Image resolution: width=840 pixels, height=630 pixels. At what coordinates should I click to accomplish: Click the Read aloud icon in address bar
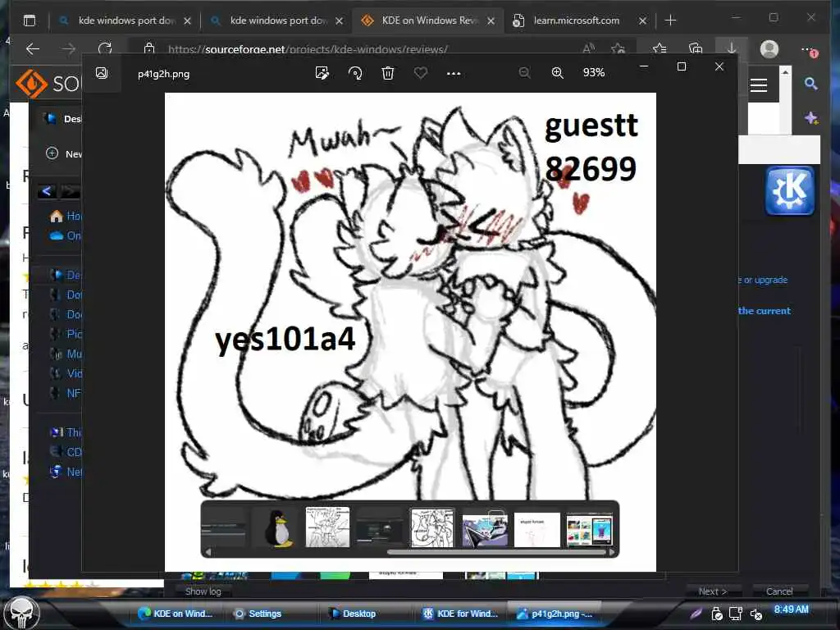click(588, 48)
